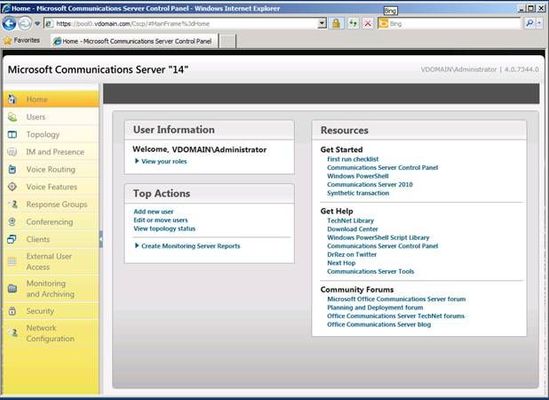Open Next Hop link

[x=341, y=263]
